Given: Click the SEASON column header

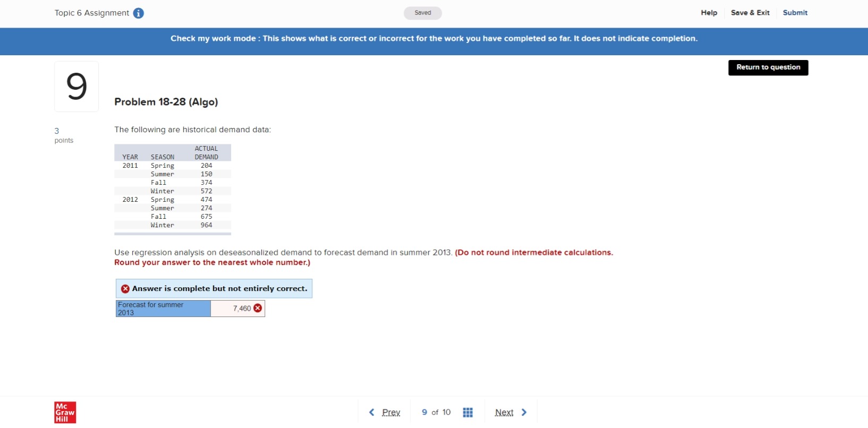Looking at the screenshot, I should [x=163, y=157].
